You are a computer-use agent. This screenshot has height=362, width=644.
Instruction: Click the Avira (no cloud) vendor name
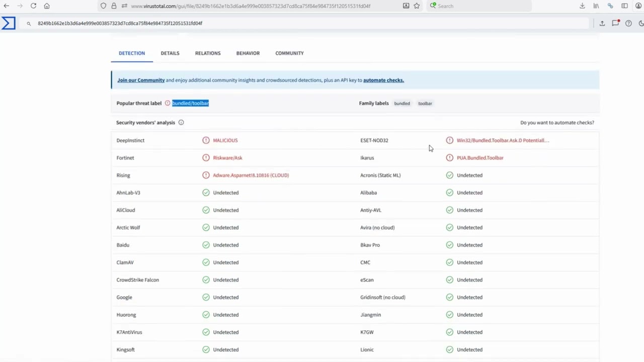[x=377, y=227]
